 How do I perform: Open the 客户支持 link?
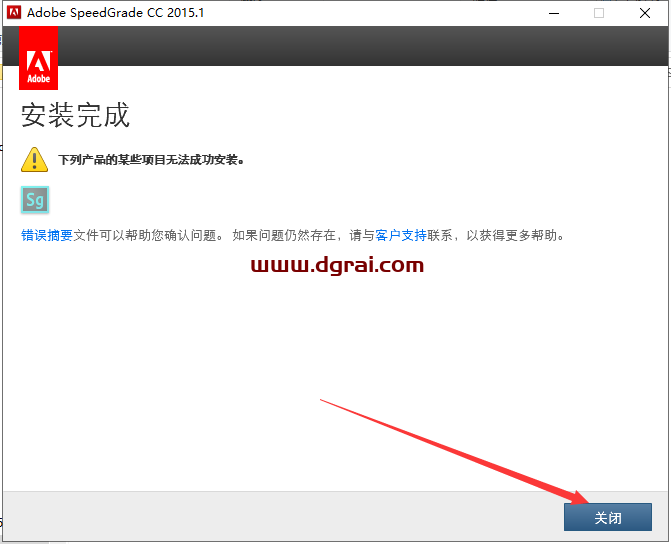click(x=401, y=235)
